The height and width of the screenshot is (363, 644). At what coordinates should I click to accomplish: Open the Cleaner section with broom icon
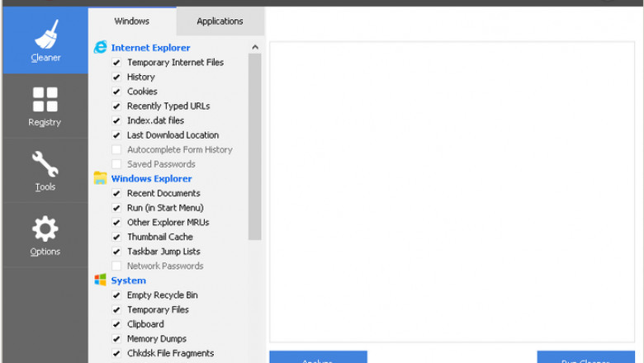coord(45,41)
